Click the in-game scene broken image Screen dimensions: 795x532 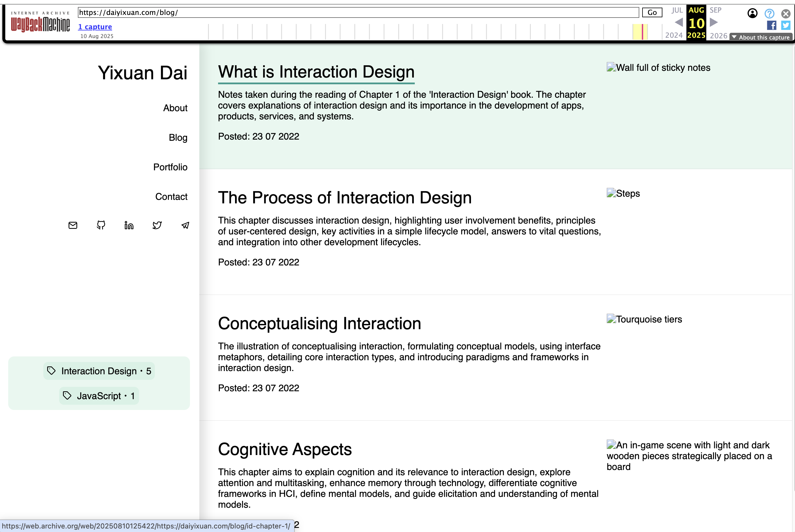pos(689,456)
